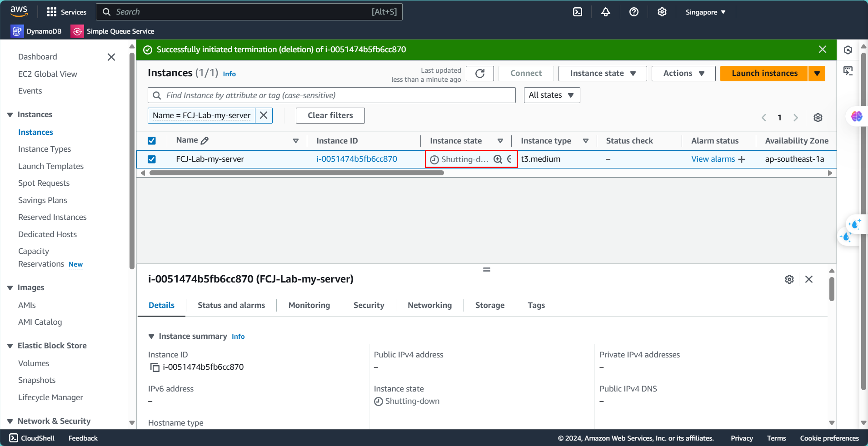The width and height of the screenshot is (868, 446).
Task: Open Launch instances split arrow
Action: click(817, 74)
